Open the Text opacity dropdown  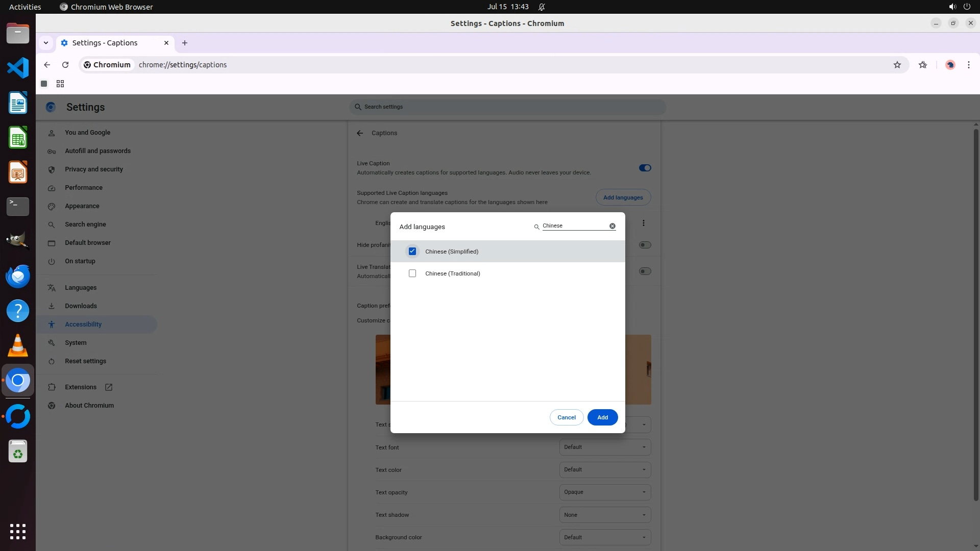coord(605,492)
